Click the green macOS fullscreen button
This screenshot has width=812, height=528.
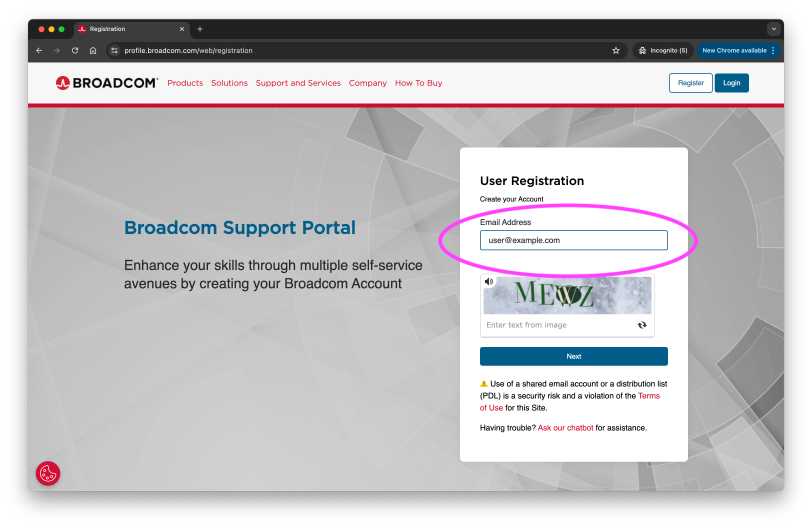[61, 29]
